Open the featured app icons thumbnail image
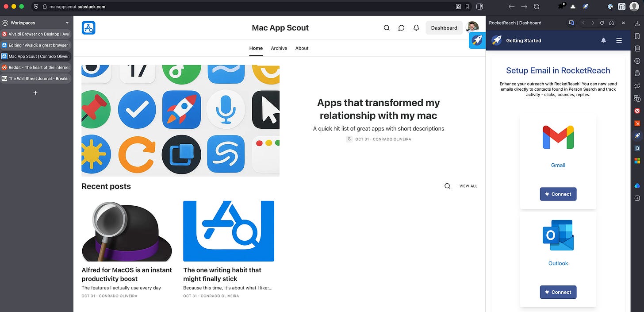 point(180,120)
